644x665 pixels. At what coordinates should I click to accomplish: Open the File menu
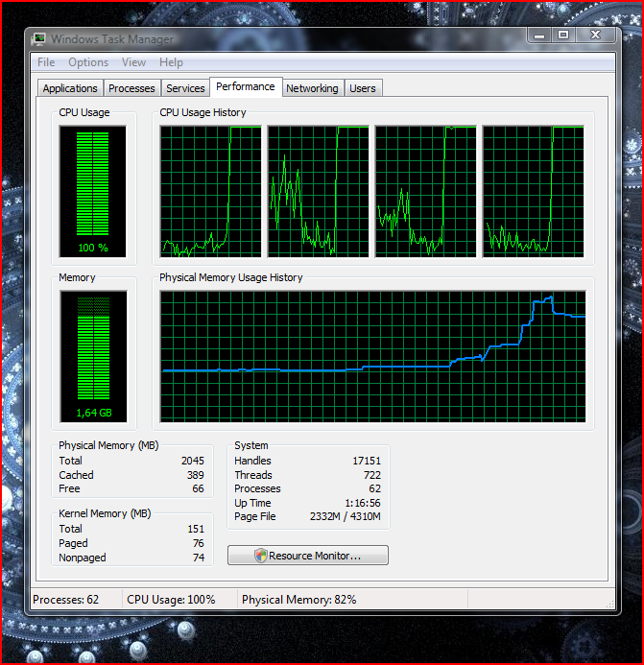pos(46,62)
